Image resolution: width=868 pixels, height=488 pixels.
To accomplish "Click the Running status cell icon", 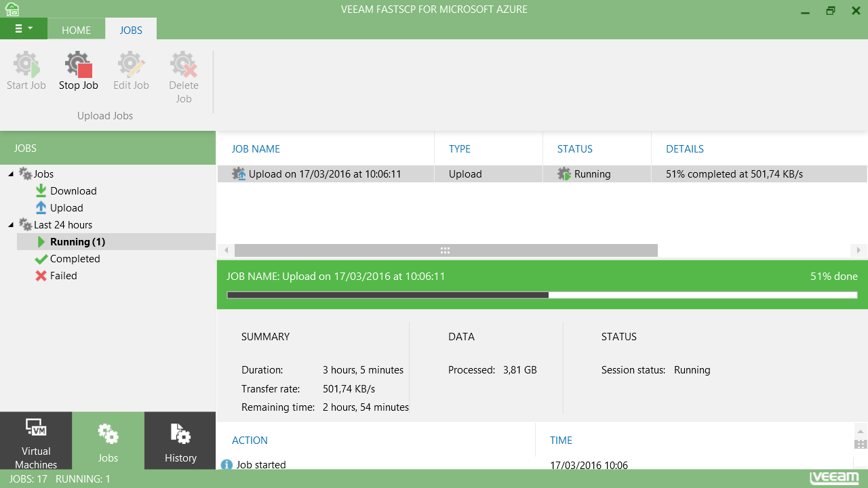I will point(564,174).
